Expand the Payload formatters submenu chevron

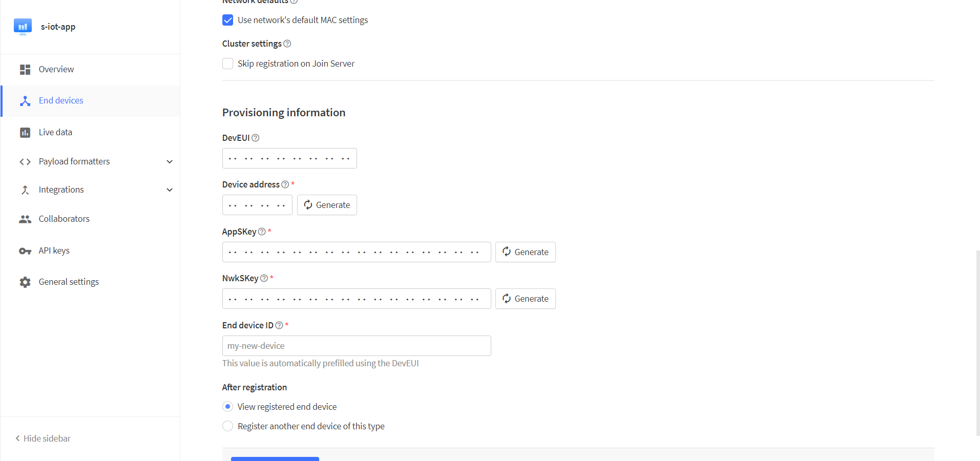(170, 162)
